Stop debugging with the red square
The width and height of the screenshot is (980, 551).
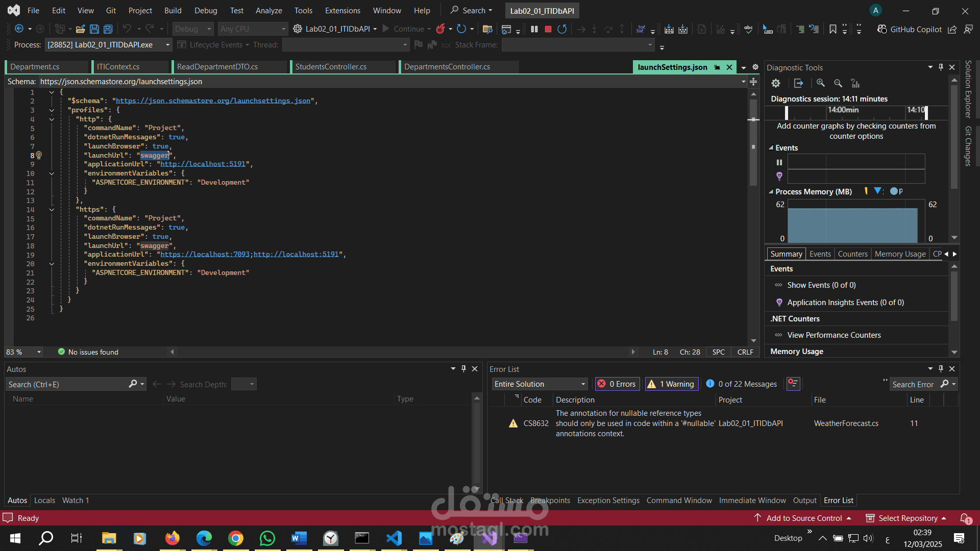pos(548,29)
